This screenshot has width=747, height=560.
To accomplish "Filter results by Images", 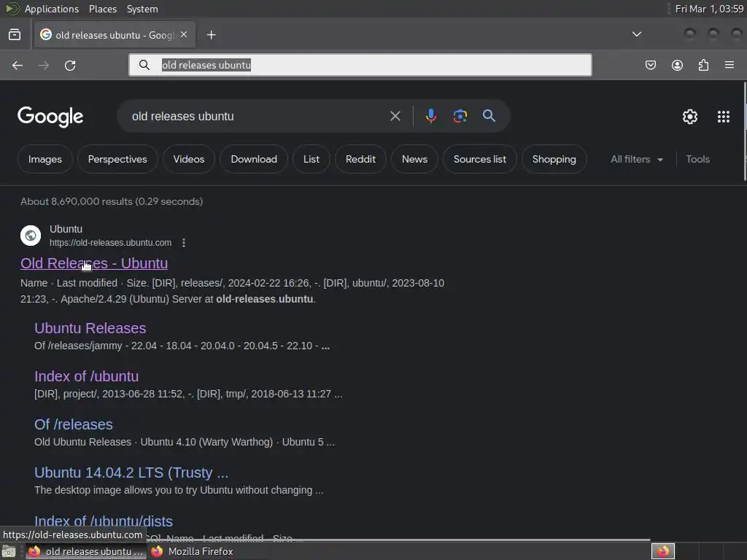I will [x=44, y=159].
